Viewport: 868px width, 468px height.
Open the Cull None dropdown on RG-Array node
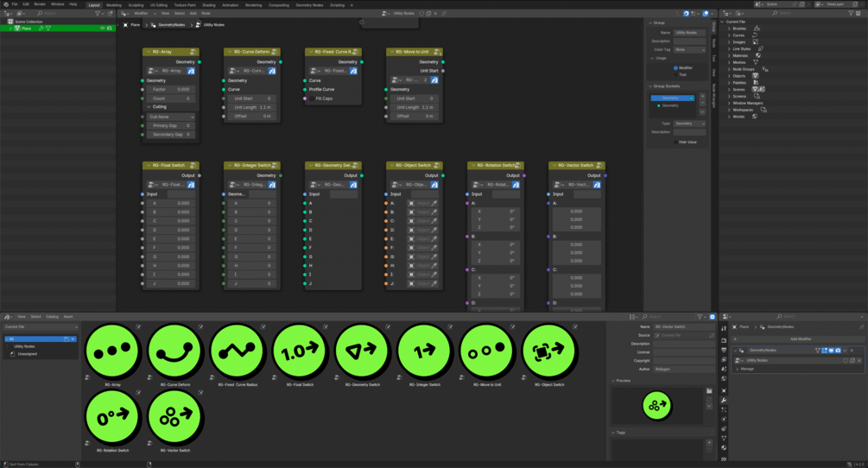click(x=171, y=117)
